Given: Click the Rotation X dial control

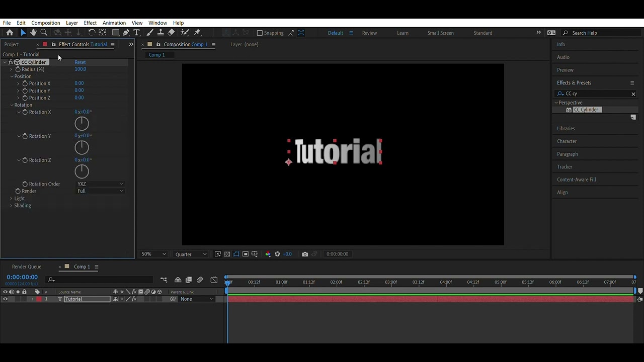Looking at the screenshot, I should pos(82,124).
